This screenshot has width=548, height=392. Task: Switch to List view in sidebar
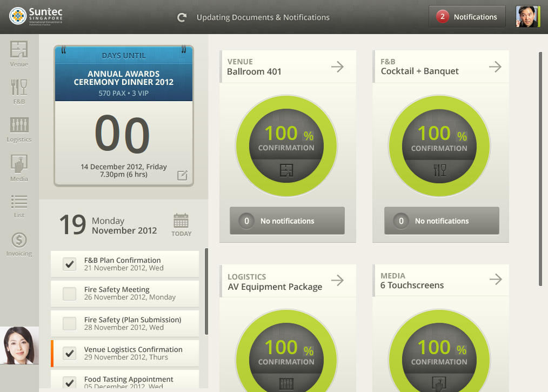pos(19,207)
